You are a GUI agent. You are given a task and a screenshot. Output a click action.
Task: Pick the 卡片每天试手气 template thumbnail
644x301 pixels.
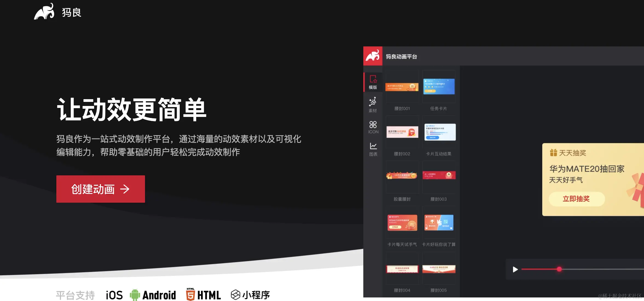[x=402, y=222]
